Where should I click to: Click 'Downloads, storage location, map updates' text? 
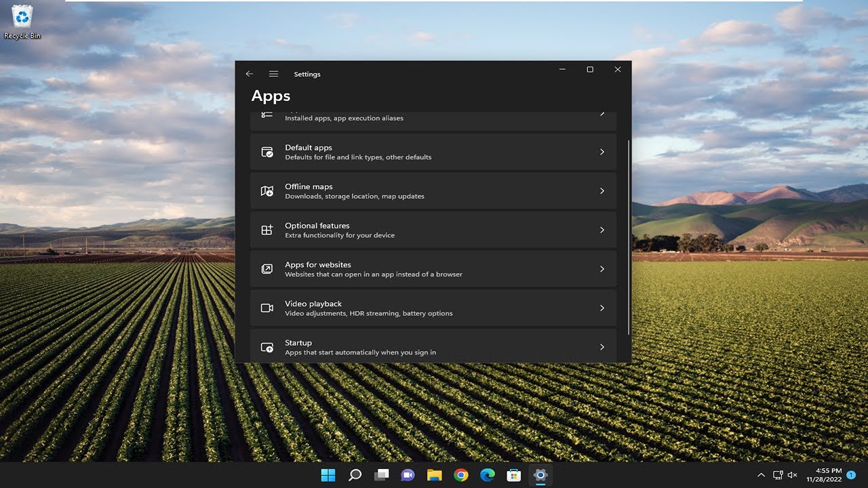355,197
